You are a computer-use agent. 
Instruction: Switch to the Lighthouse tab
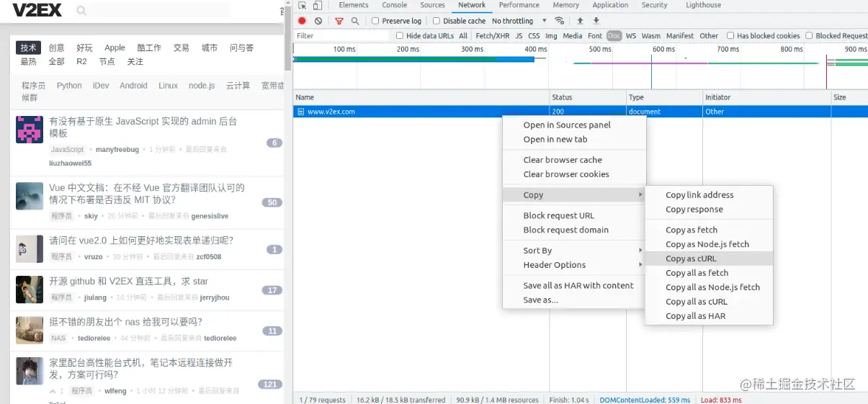[x=703, y=5]
